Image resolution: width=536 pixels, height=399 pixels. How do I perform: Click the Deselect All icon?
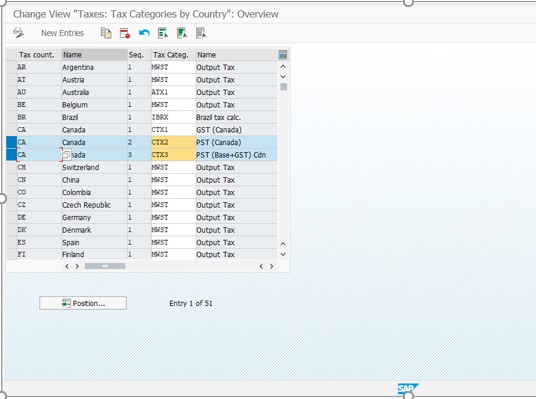(x=201, y=33)
